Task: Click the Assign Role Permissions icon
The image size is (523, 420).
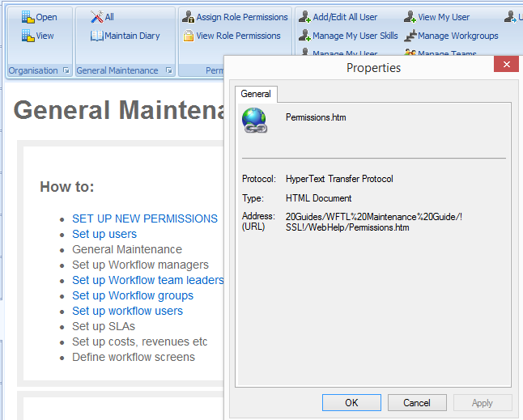Action: (x=188, y=17)
